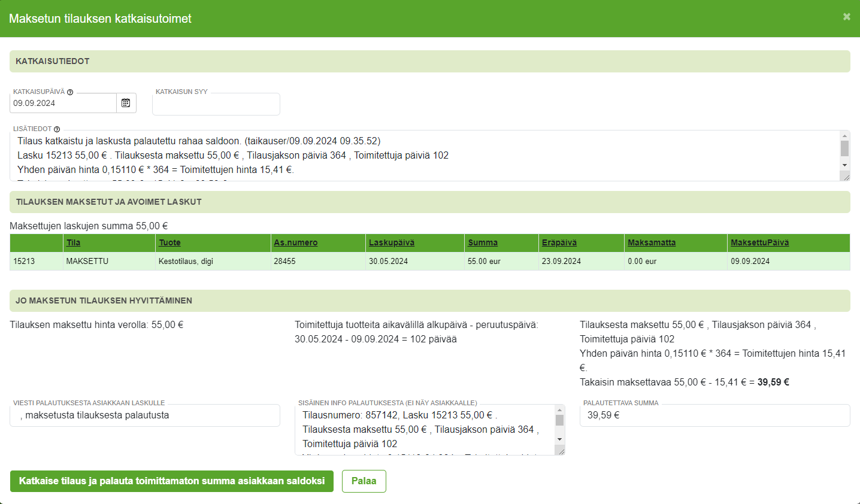Click the Jo maksetun tilauksen hyvittäminen header

click(430, 300)
